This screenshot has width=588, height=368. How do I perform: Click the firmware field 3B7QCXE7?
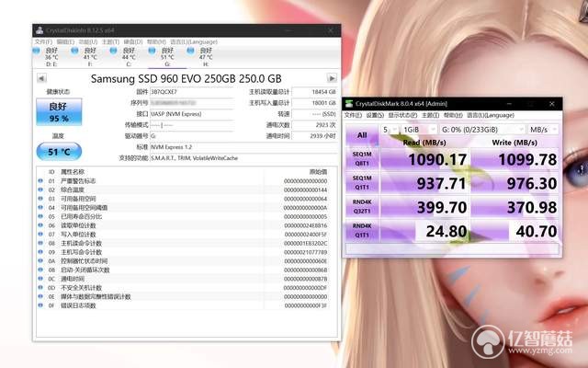pos(192,92)
